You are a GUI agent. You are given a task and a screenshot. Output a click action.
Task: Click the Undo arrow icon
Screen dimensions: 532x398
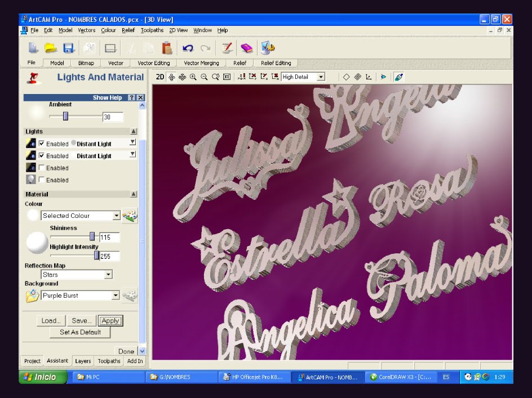[x=188, y=48]
